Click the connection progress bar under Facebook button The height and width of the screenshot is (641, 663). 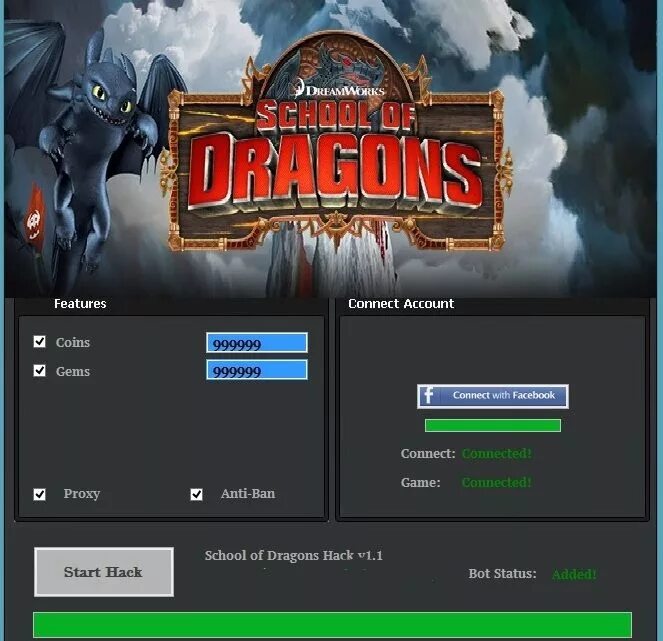493,425
